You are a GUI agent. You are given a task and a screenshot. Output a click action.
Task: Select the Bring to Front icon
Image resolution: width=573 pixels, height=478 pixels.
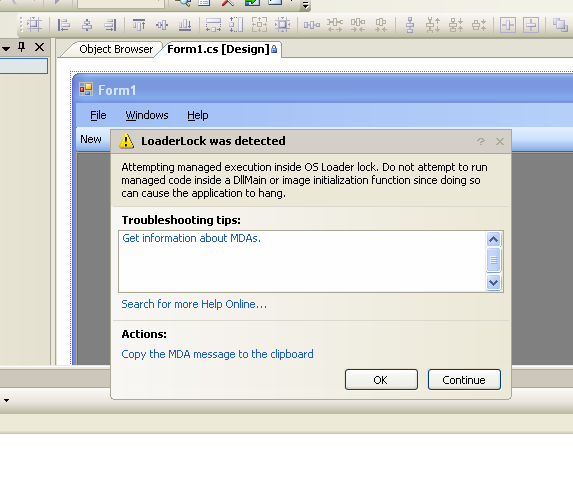point(560,25)
